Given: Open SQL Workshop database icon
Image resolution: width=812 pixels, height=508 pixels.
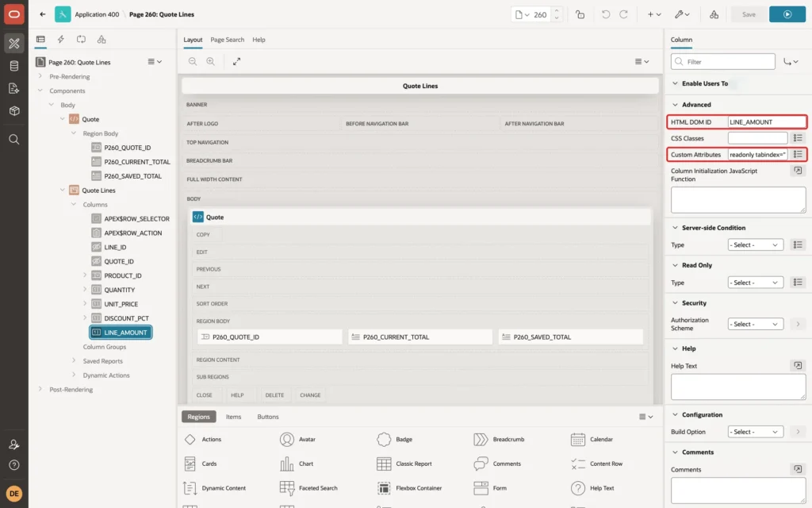Looking at the screenshot, I should (x=14, y=66).
